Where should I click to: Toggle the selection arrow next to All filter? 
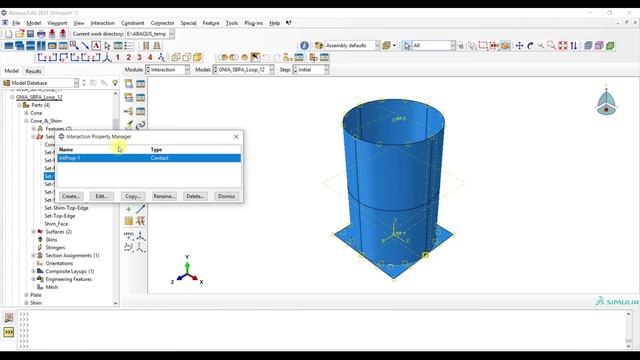407,46
